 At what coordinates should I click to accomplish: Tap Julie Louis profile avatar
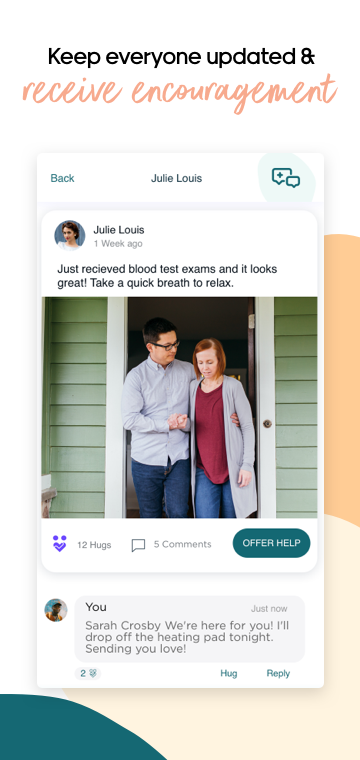(70, 235)
